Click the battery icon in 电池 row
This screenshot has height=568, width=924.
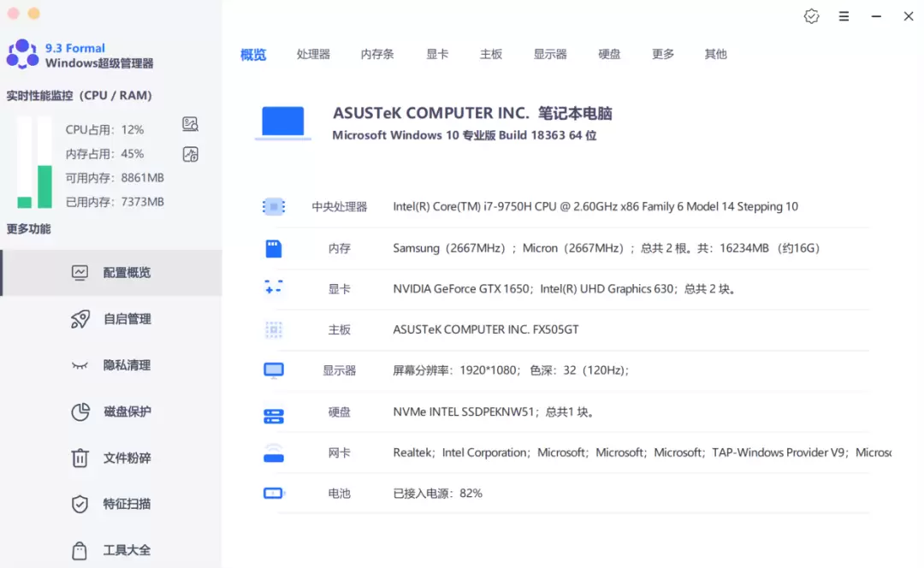[274, 494]
